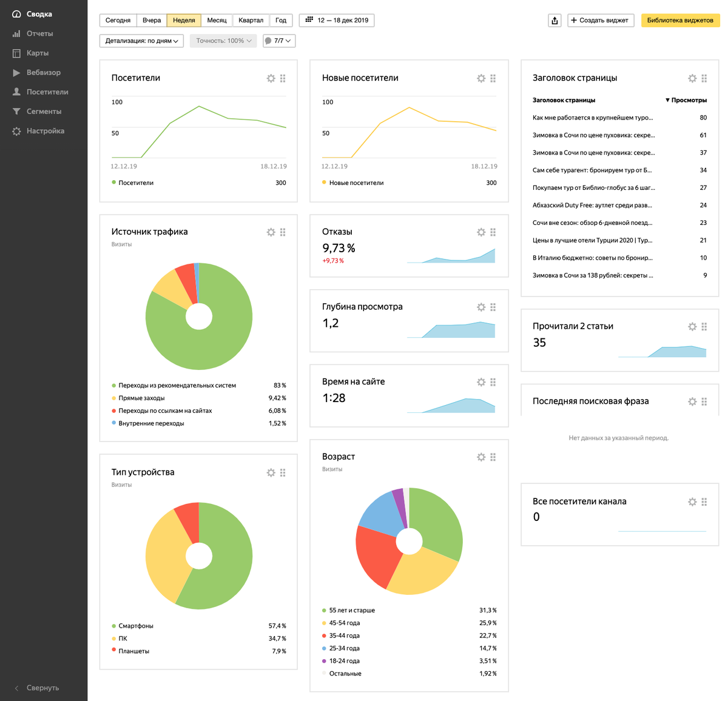Click drag handle of Отказы widget
This screenshot has width=728, height=701.
(x=493, y=232)
